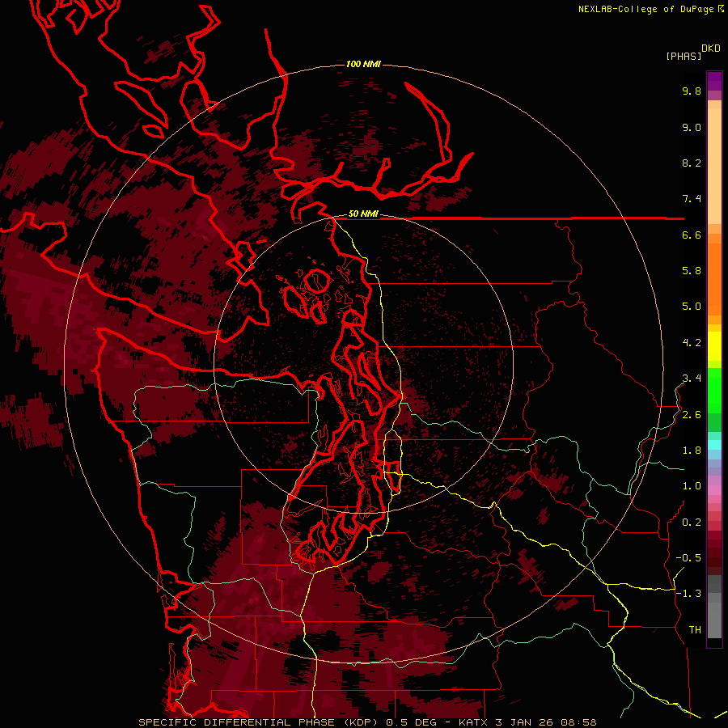Screen dimensions: 728x728
Task: Pick the pale peach color bar segment
Action: (714, 166)
